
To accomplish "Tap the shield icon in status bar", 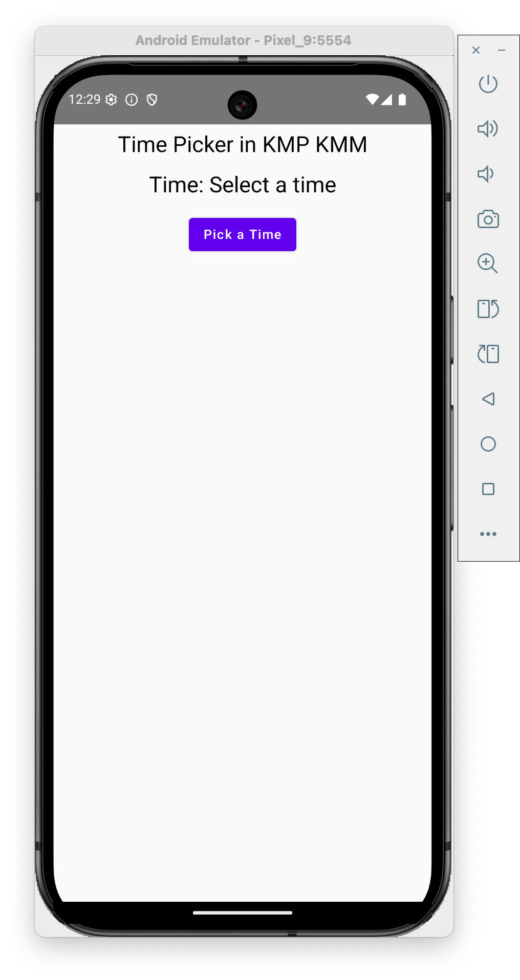I will pyautogui.click(x=152, y=100).
